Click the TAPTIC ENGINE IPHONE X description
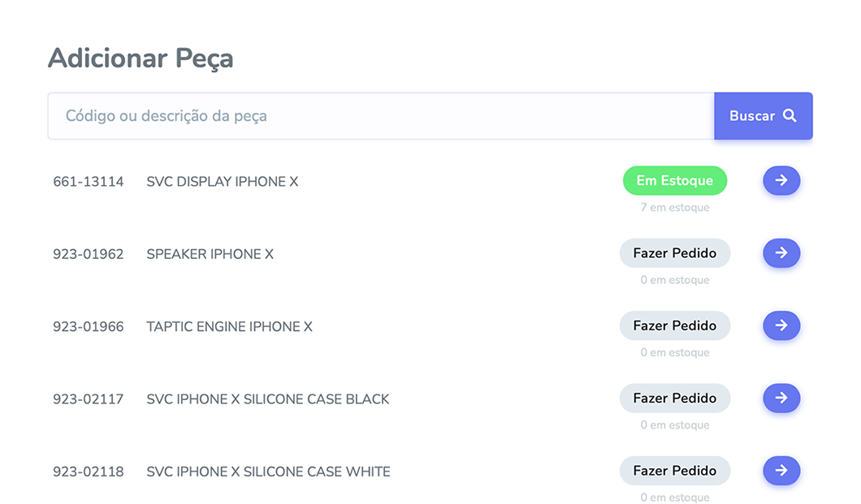This screenshot has height=504, width=861. pos(229,327)
